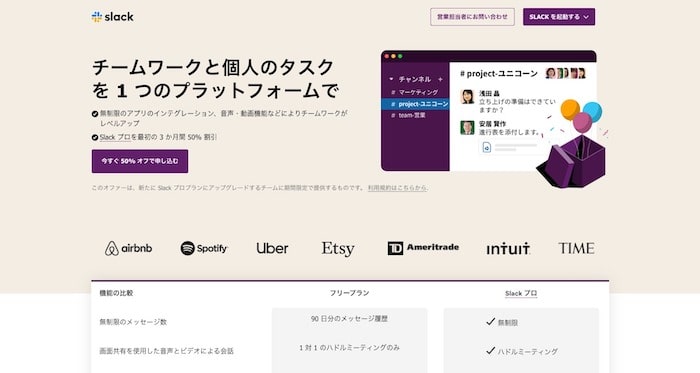This screenshot has height=373, width=700.
Task: Open the 利用規約はこちらから link
Action: click(x=397, y=188)
